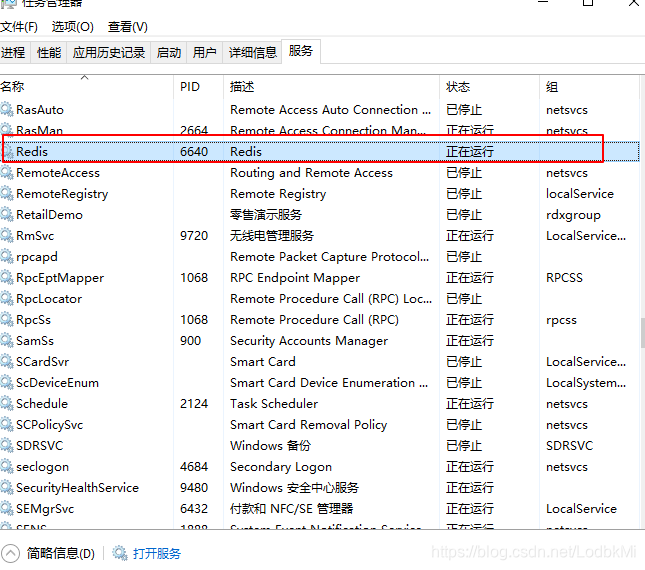Open the 文件(F) menu

[x=19, y=27]
